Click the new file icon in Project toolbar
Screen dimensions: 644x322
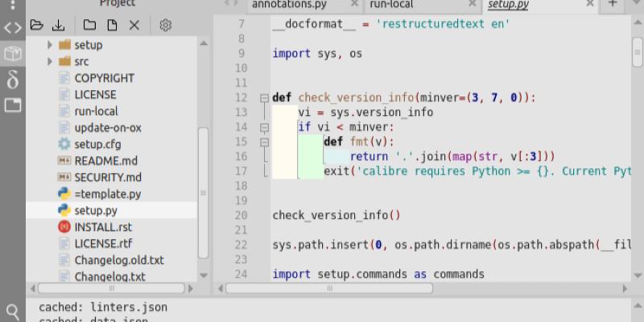tap(112, 25)
